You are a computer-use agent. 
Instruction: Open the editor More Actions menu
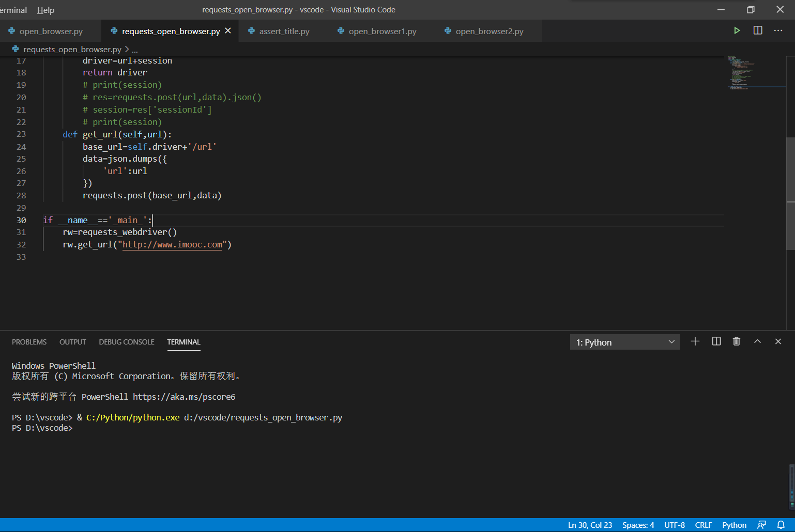point(778,30)
